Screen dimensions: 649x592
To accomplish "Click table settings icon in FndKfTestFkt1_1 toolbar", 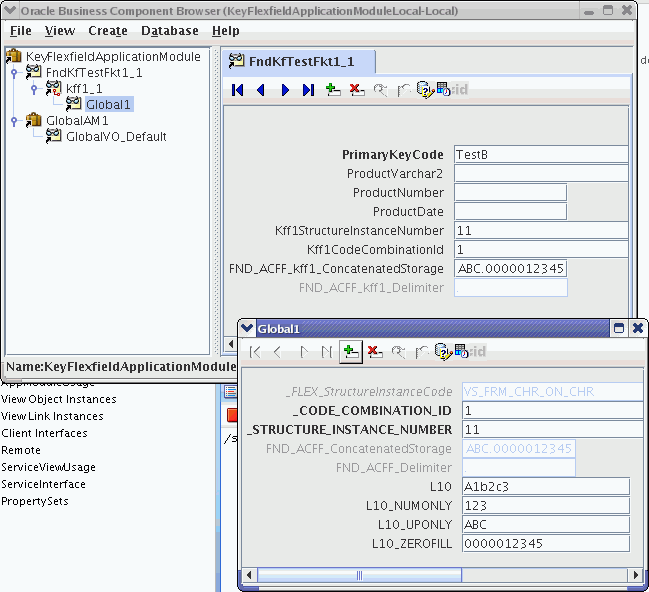I will [x=443, y=89].
